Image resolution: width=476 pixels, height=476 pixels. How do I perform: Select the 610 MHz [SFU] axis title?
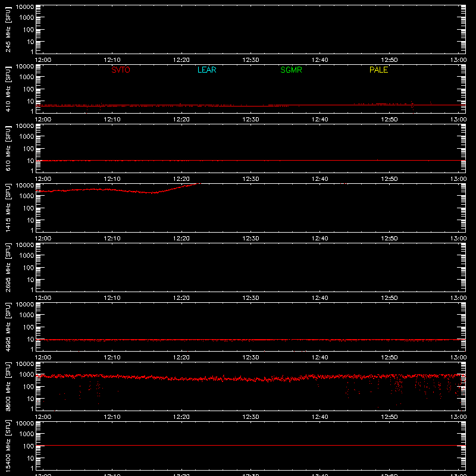8,148
